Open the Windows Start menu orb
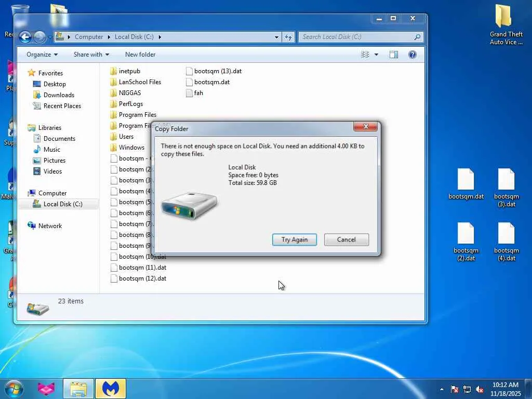532x399 pixels. click(x=14, y=389)
